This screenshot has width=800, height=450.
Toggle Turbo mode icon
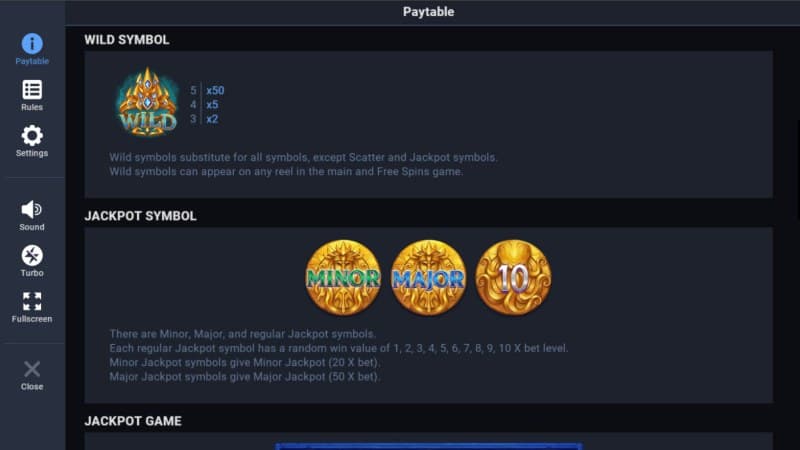[x=32, y=255]
